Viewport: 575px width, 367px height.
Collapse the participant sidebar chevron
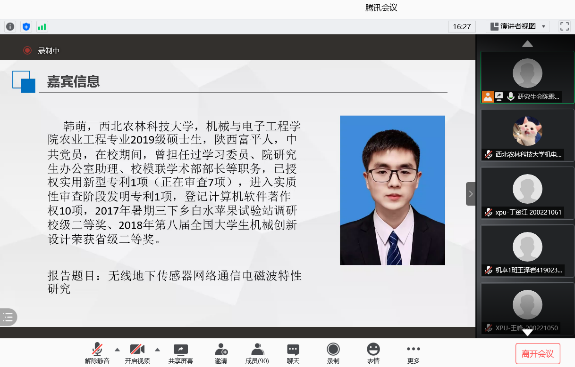pyautogui.click(x=471, y=194)
